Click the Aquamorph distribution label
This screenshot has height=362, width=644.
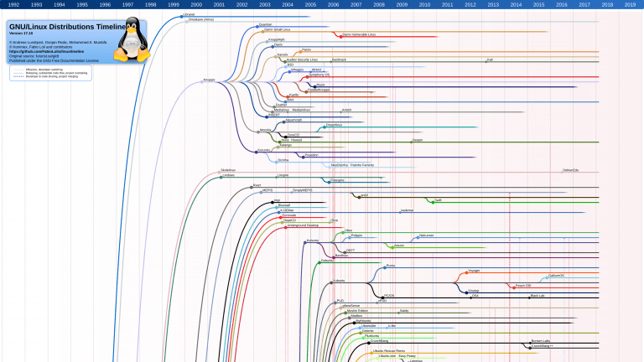point(293,120)
